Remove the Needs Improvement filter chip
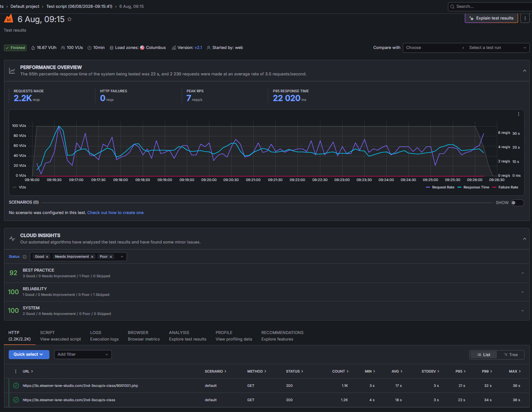 (92, 256)
